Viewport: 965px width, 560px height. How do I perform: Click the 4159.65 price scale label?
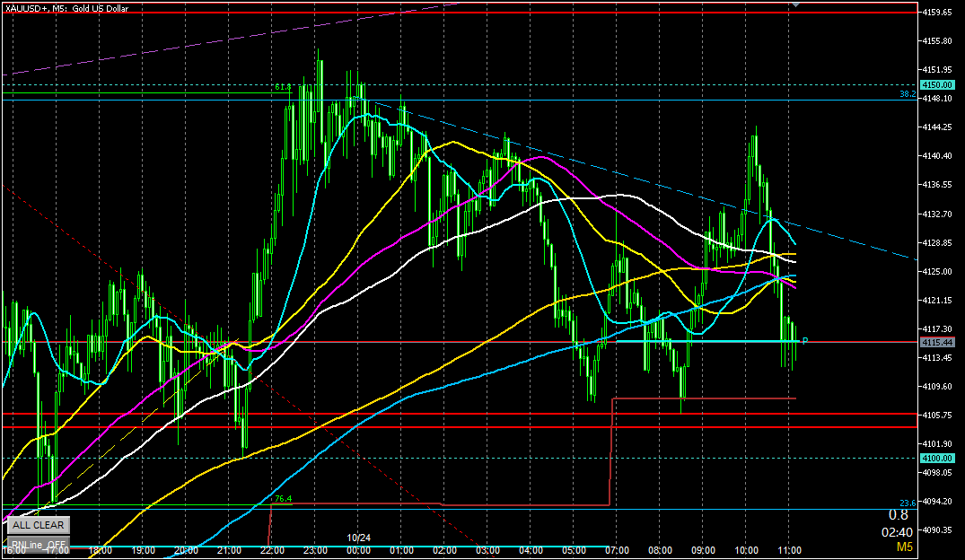937,13
